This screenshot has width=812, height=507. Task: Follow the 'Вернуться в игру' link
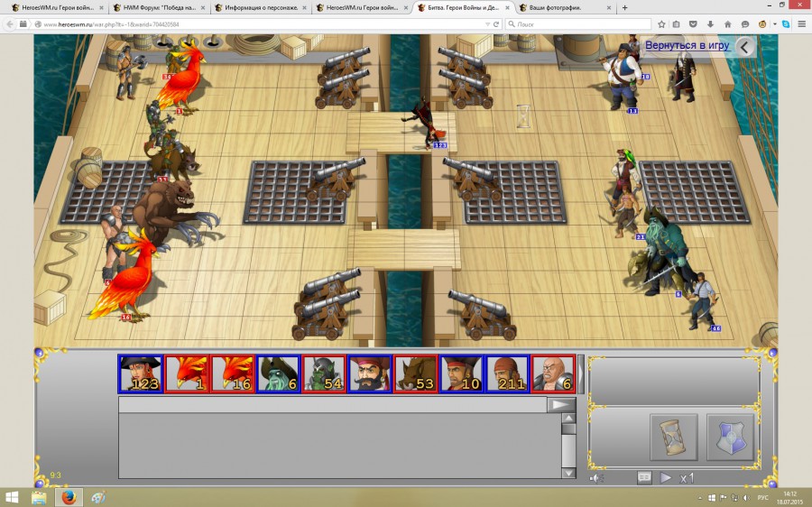coord(687,45)
